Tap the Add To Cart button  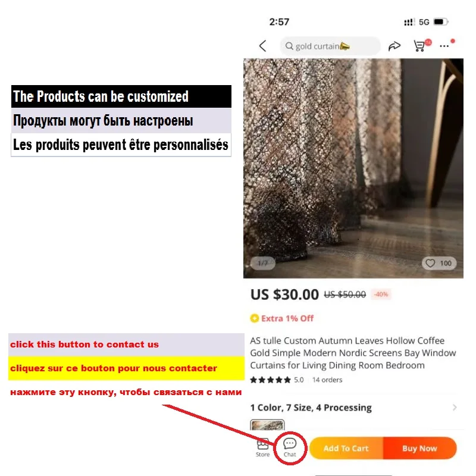(346, 448)
